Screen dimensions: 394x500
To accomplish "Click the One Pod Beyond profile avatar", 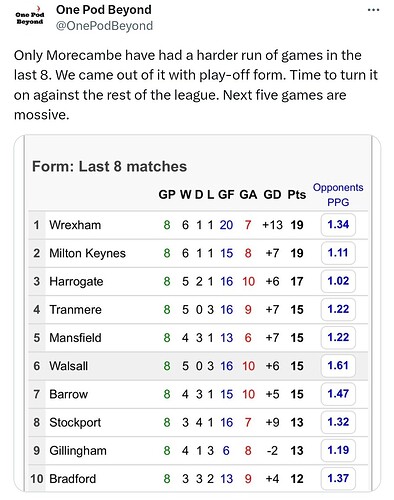I will click(30, 17).
